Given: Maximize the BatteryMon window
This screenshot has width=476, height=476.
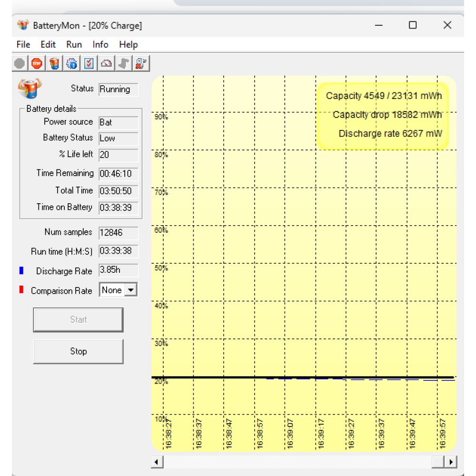Looking at the screenshot, I should click(x=413, y=25).
